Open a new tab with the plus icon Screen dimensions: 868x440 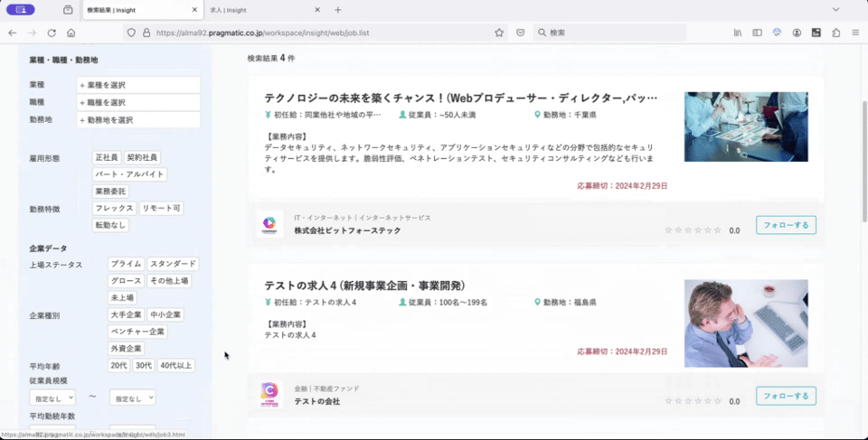coord(337,10)
